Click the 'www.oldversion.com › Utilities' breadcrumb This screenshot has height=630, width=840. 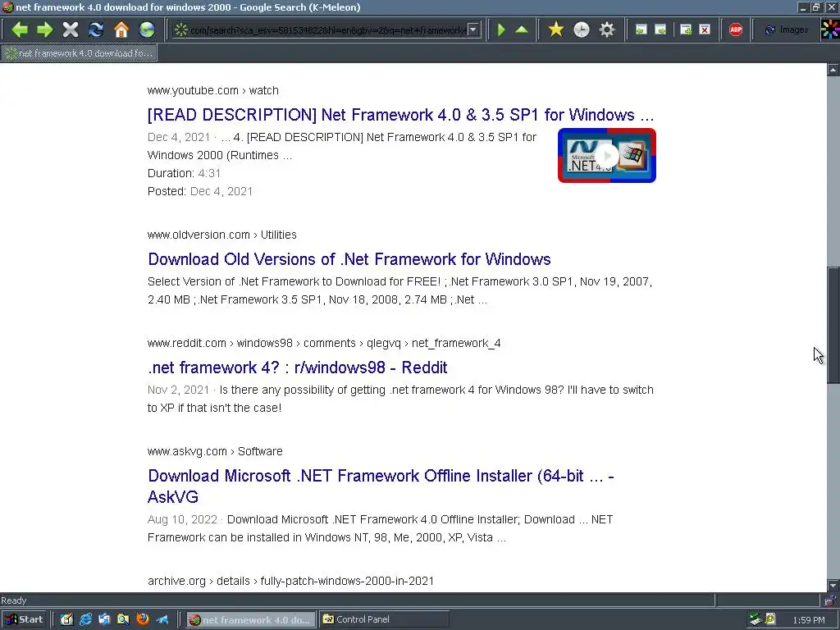pos(222,235)
